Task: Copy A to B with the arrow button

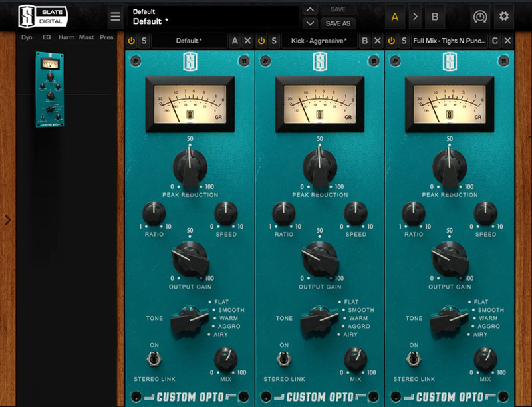Action: (x=415, y=16)
